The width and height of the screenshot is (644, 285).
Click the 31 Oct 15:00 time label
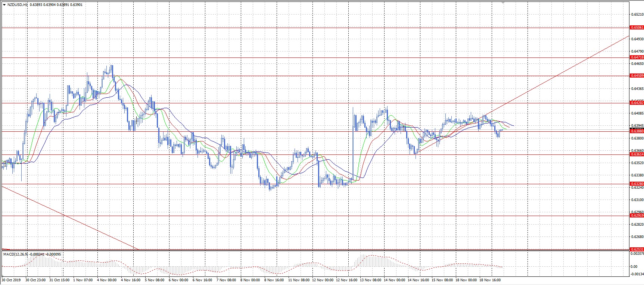click(x=59, y=280)
